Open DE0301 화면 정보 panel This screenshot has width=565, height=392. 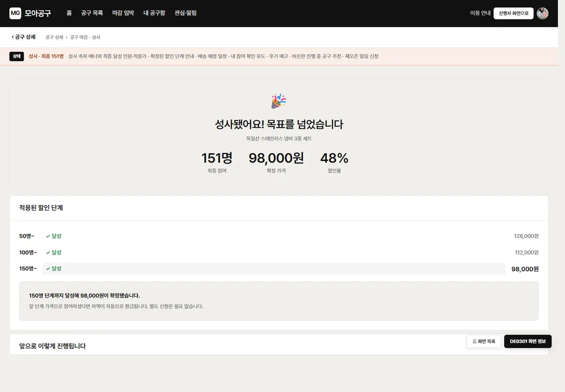[x=528, y=341]
